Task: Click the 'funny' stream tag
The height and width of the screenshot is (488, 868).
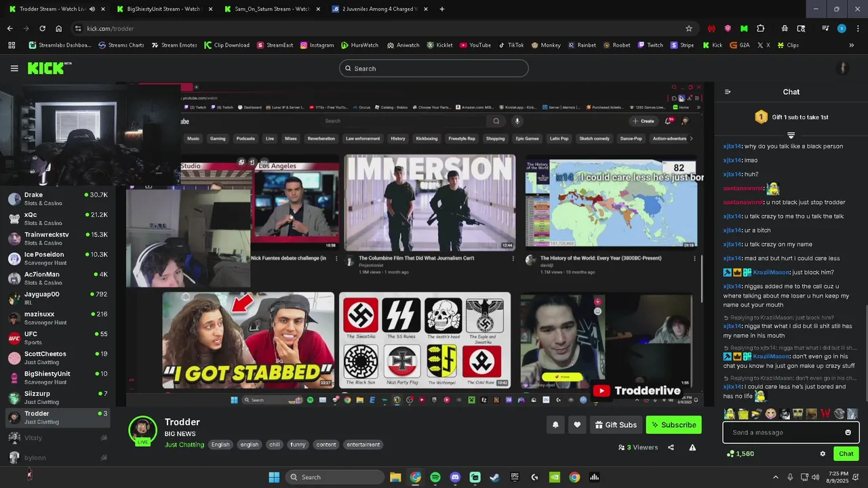Action: coord(298,445)
